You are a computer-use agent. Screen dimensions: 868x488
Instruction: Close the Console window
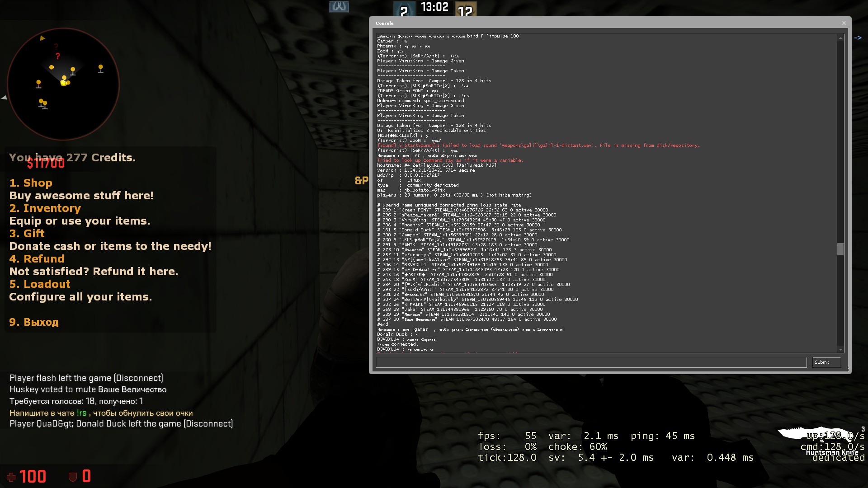click(x=844, y=23)
